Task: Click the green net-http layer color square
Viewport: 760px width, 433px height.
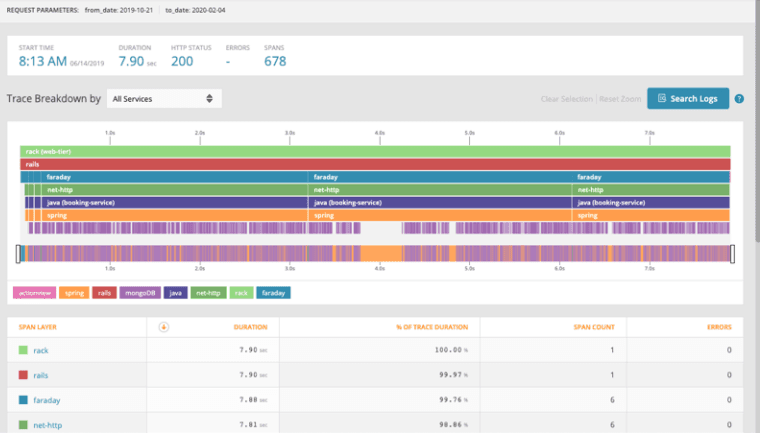Action: 22,424
